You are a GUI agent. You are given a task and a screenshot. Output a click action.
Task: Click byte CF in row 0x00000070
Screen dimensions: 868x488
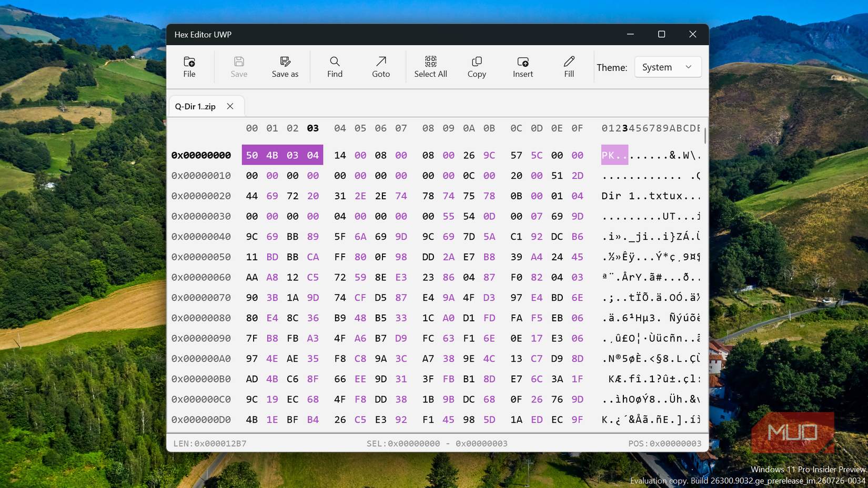point(360,298)
